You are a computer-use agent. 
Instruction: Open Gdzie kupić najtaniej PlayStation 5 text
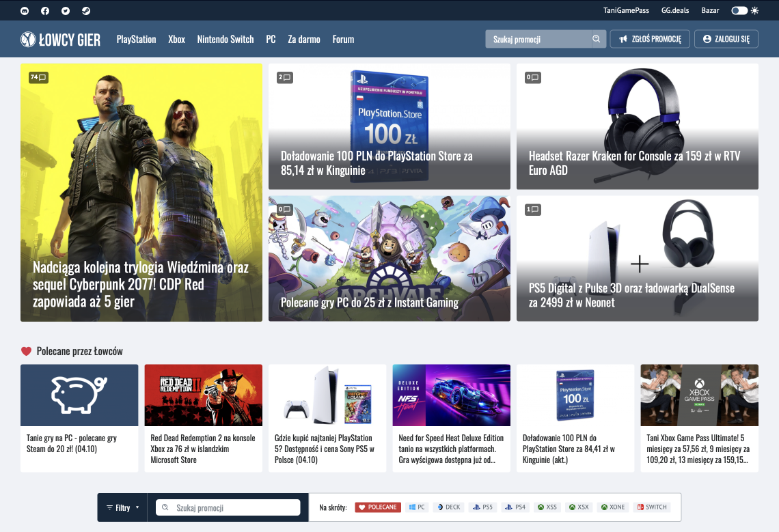tap(325, 449)
